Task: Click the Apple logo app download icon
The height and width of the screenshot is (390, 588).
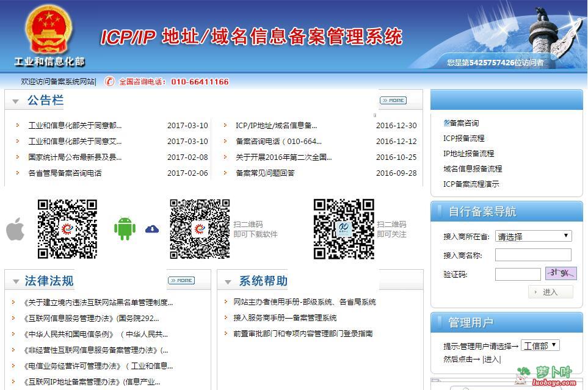Action: [15, 229]
